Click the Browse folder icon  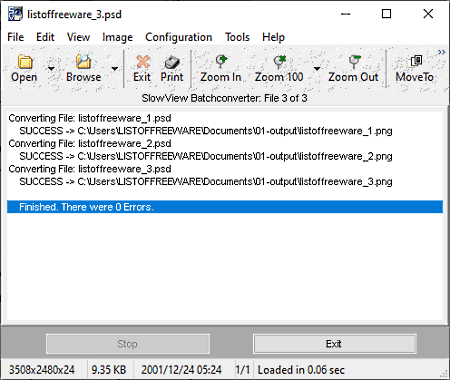pyautogui.click(x=83, y=62)
